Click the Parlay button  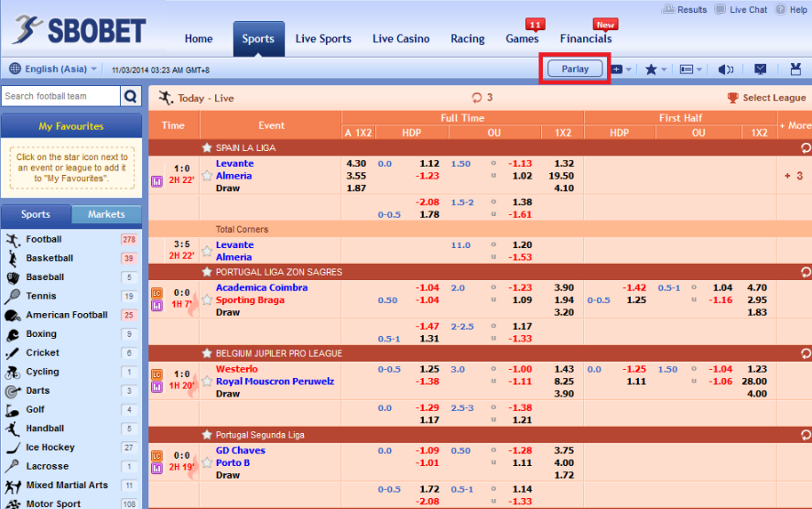pyautogui.click(x=575, y=69)
